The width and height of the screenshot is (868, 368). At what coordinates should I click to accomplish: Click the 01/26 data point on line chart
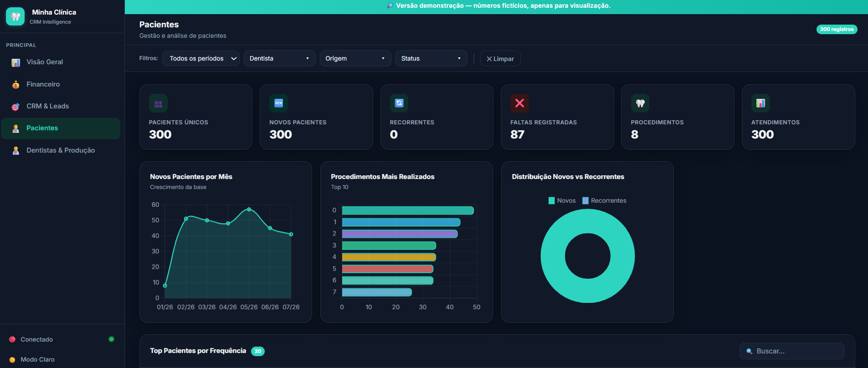click(165, 286)
